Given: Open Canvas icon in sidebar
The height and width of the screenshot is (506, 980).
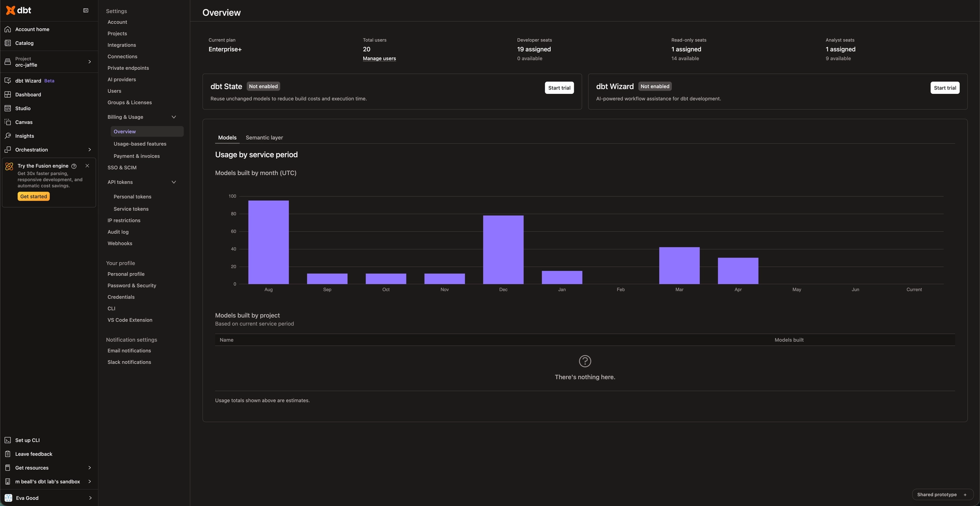Looking at the screenshot, I should pos(8,122).
